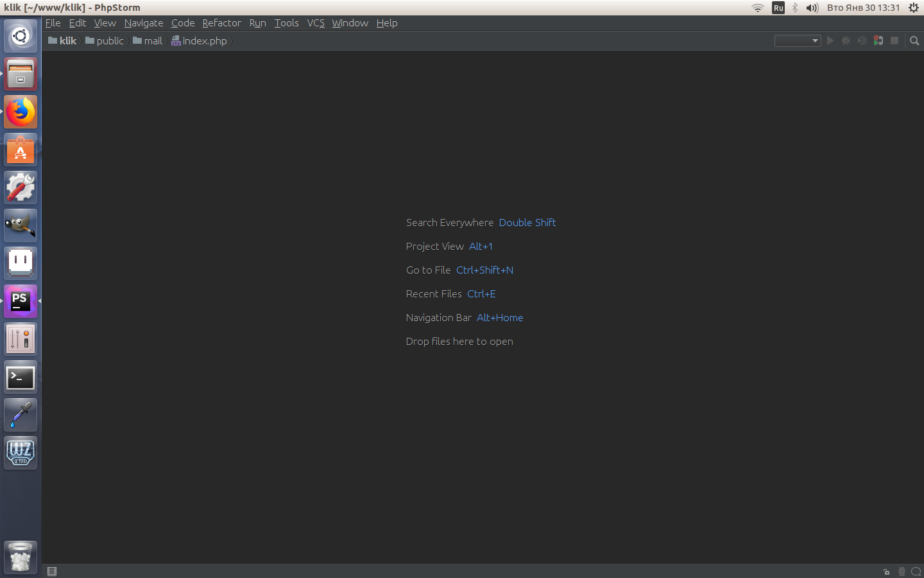Screen dimensions: 924x578
Task: Open the event log speech bubble icon
Action: point(916,572)
